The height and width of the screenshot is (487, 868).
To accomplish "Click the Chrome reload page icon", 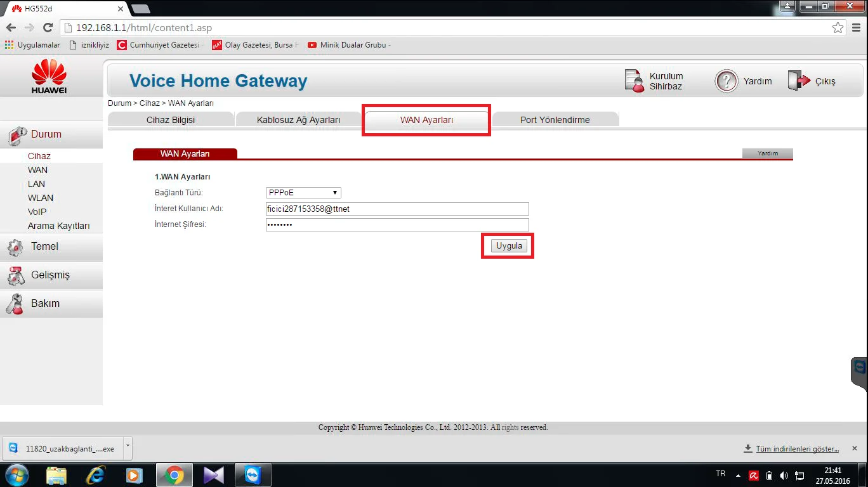I will click(x=48, y=28).
